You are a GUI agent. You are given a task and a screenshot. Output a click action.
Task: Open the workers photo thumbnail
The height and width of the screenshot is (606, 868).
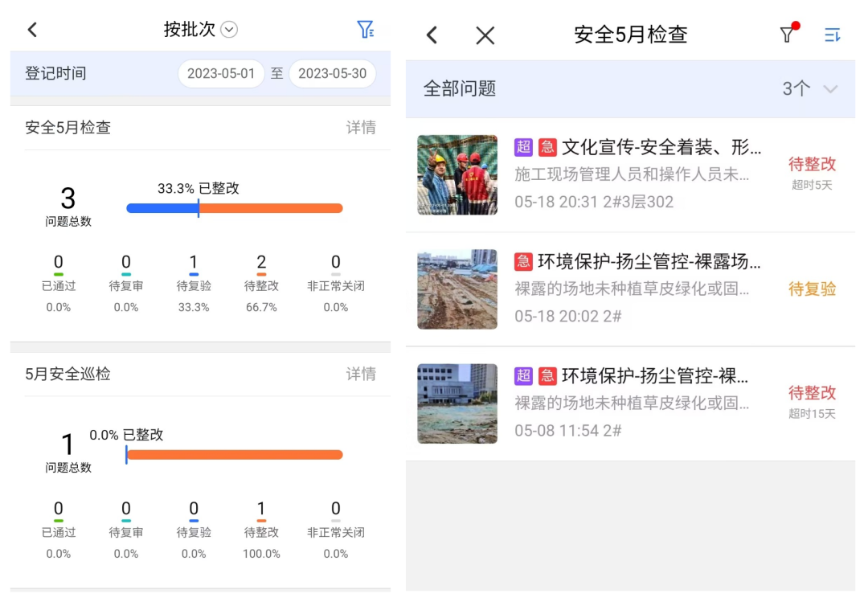(x=457, y=174)
